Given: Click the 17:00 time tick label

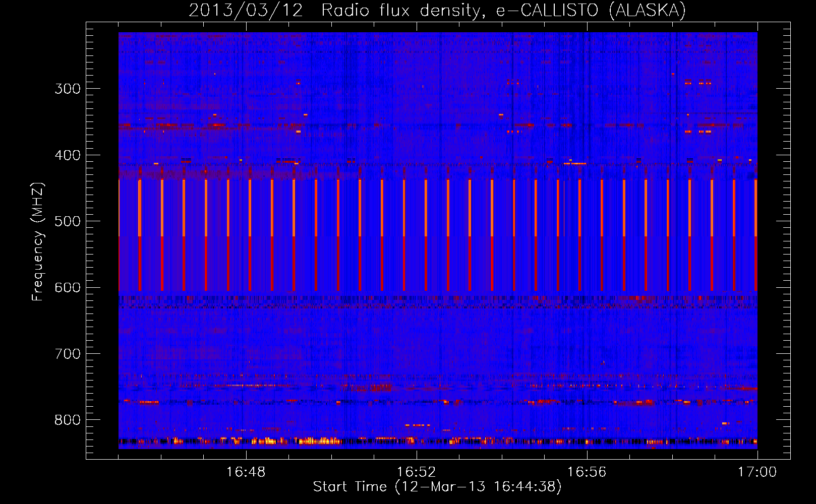Looking at the screenshot, I should pos(757,472).
